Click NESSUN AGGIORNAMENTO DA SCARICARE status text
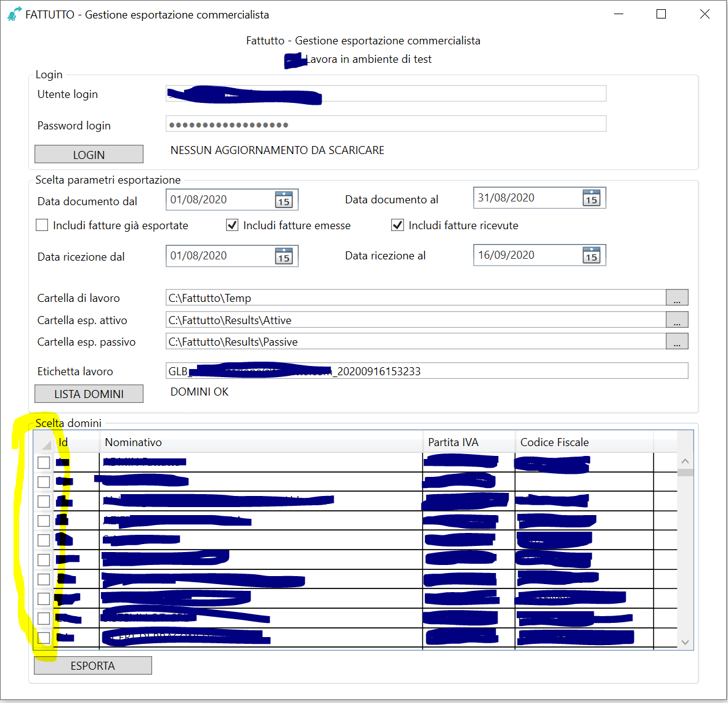 [277, 150]
